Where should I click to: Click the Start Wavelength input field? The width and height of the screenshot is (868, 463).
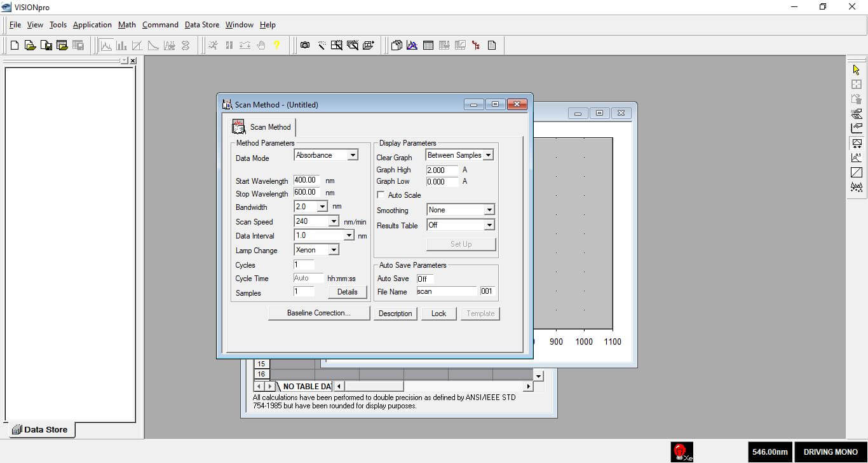click(x=306, y=181)
